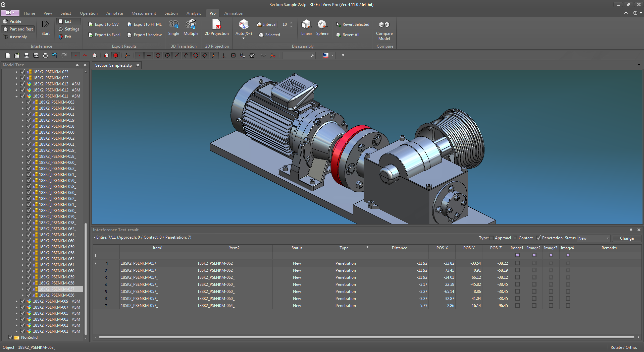Uncheck visibility of 18SK2_PSENKM-056_

click(29, 295)
